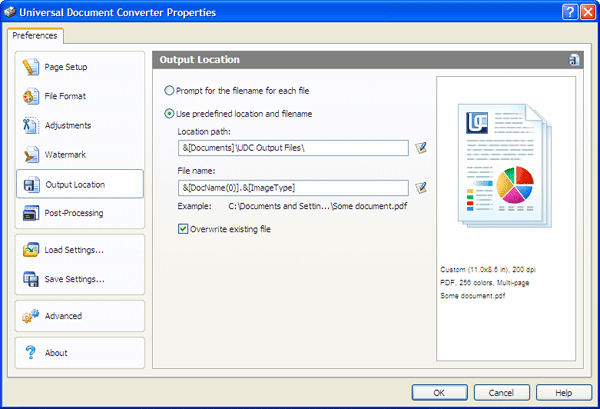Click the document preview thumbnail
The width and height of the screenshot is (600, 409).
tap(505, 166)
